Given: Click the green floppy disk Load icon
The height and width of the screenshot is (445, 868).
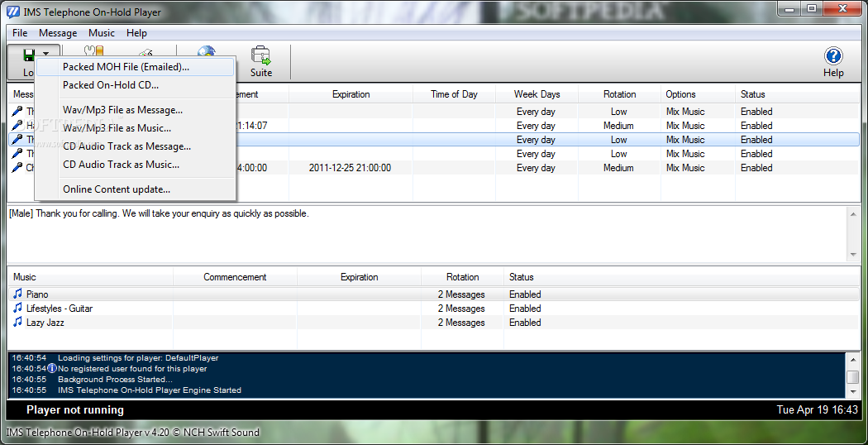Looking at the screenshot, I should (28, 55).
